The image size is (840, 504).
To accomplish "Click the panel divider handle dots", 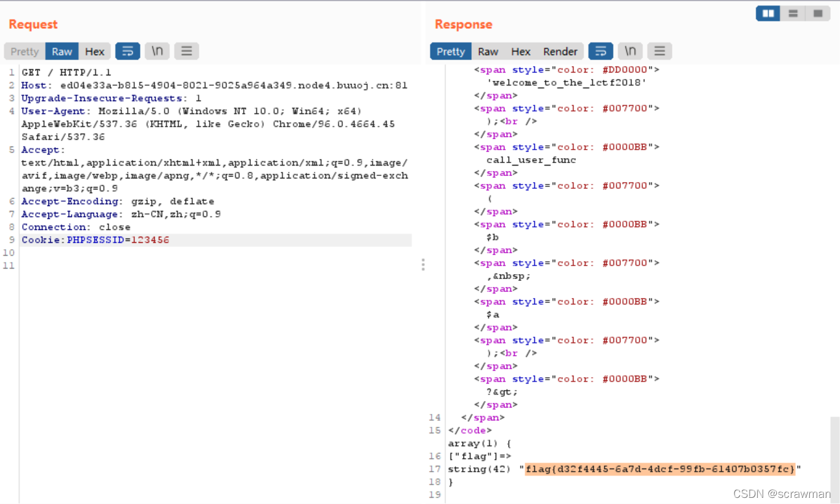I will pyautogui.click(x=422, y=264).
